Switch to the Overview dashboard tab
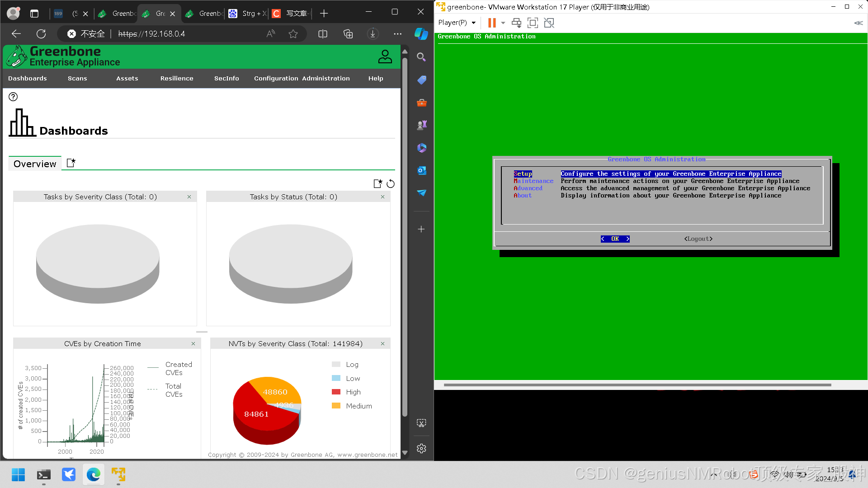This screenshot has height=488, width=868. (x=35, y=164)
